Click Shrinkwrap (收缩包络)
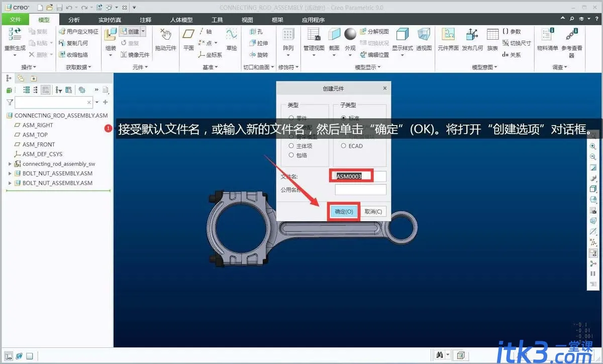 point(73,55)
